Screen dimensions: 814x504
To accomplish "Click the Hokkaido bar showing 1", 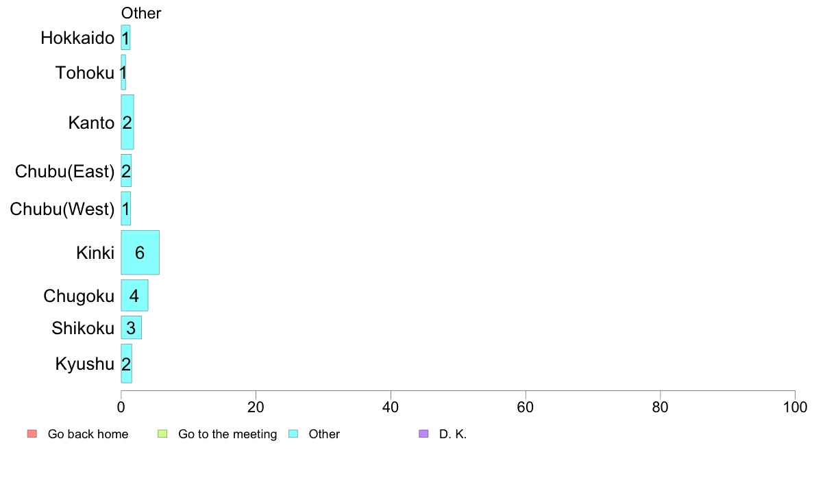I will 125,38.
